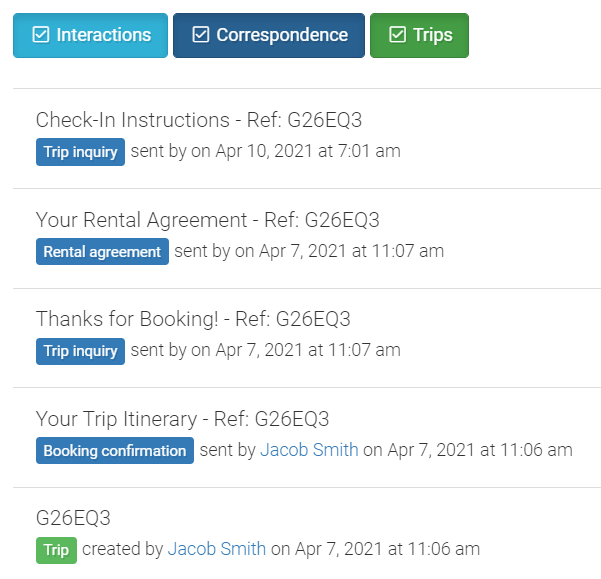601x579 pixels.
Task: Click the Rental agreement Apr 7 11:07 am timestamp
Action: pos(351,251)
